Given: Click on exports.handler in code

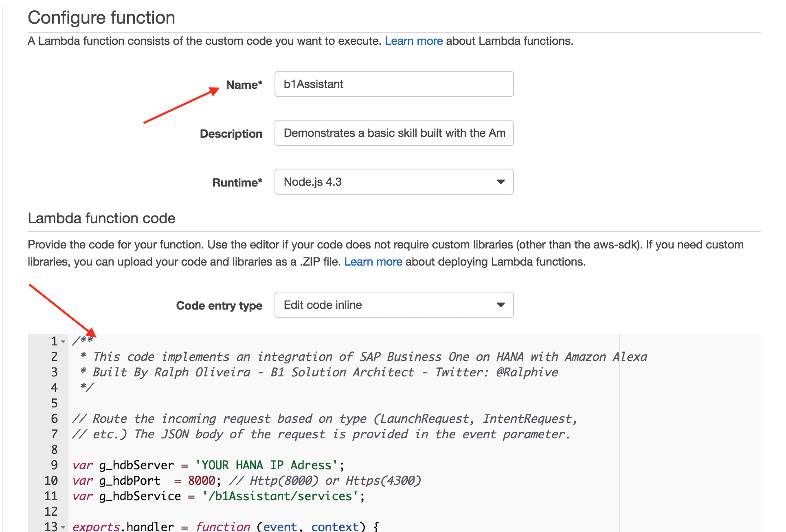Looking at the screenshot, I should (x=123, y=526).
